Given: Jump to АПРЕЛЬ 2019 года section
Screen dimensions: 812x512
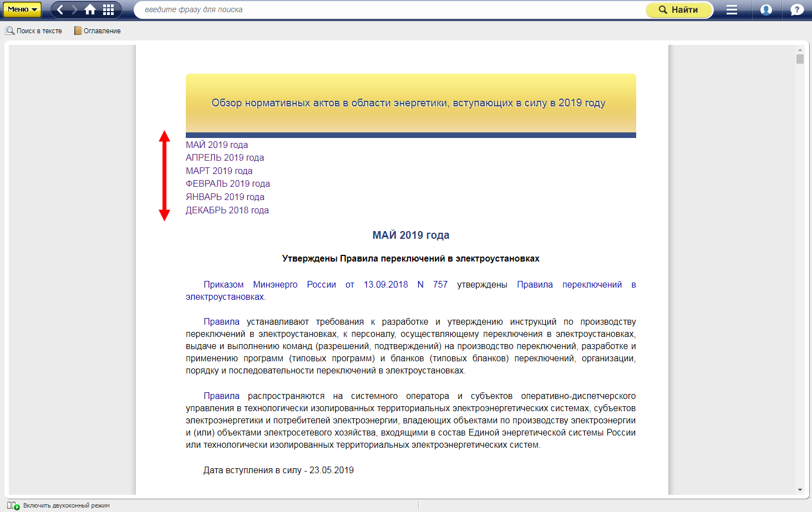Looking at the screenshot, I should [x=225, y=158].
